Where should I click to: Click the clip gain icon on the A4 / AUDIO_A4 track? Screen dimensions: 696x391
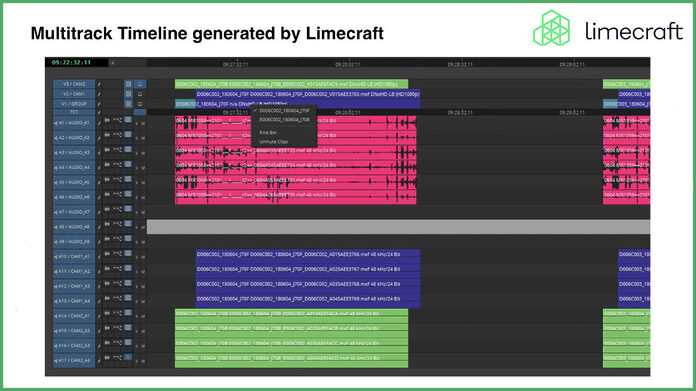[x=117, y=165]
